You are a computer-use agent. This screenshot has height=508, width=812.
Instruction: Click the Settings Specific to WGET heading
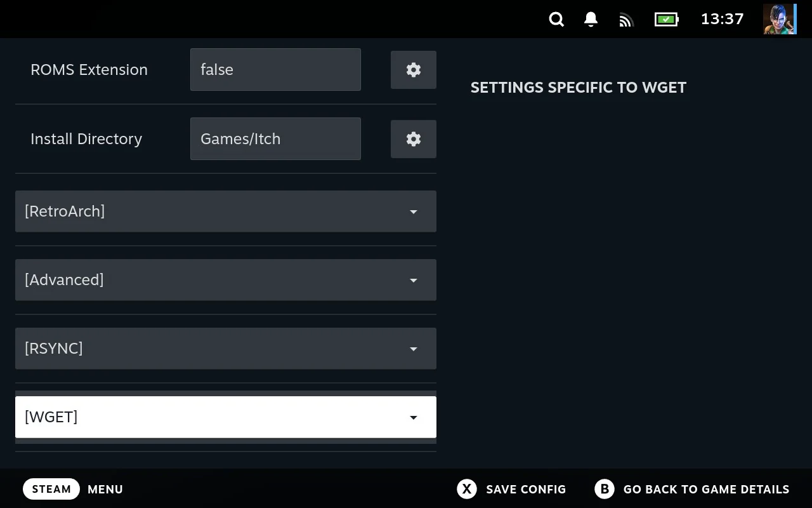[x=579, y=88]
